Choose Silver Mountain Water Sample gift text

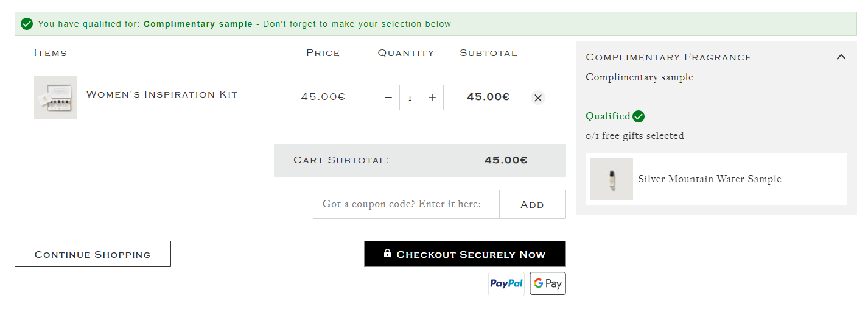tap(710, 179)
